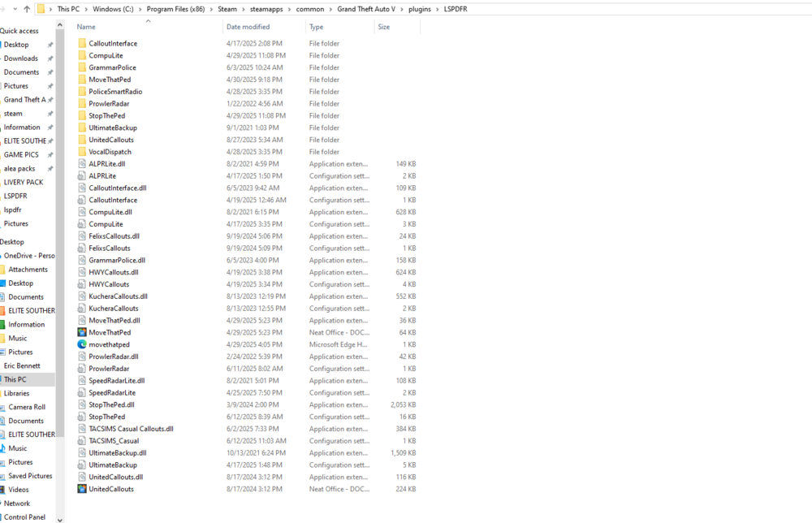This screenshot has width=812, height=523.
Task: Sort files by Type column header
Action: click(317, 27)
